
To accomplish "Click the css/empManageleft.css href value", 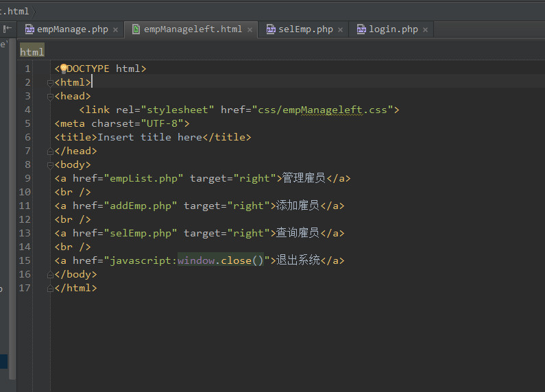I will point(323,110).
